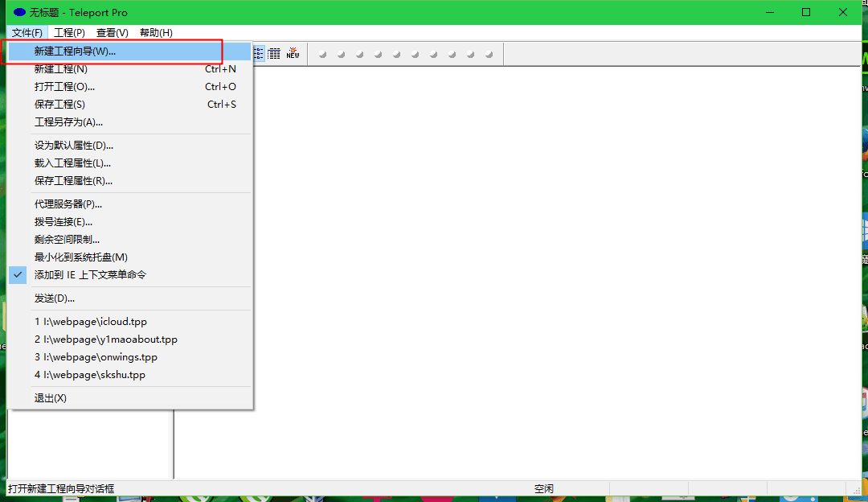This screenshot has height=502, width=868.
Task: Click status text 打开新建工程向导对话框
Action: [x=61, y=488]
